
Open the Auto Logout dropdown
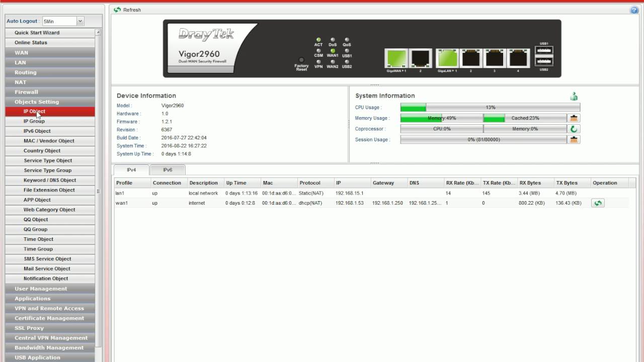click(80, 21)
